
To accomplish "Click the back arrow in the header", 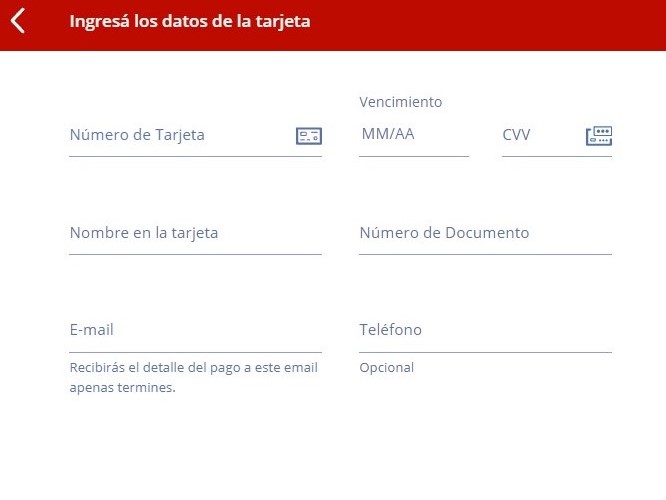I will 17,21.
